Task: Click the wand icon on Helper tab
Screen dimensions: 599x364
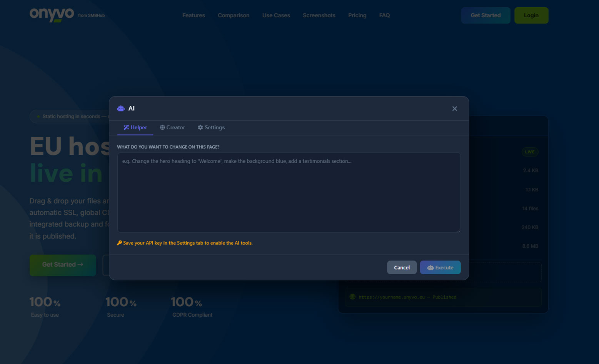Action: (x=126, y=127)
